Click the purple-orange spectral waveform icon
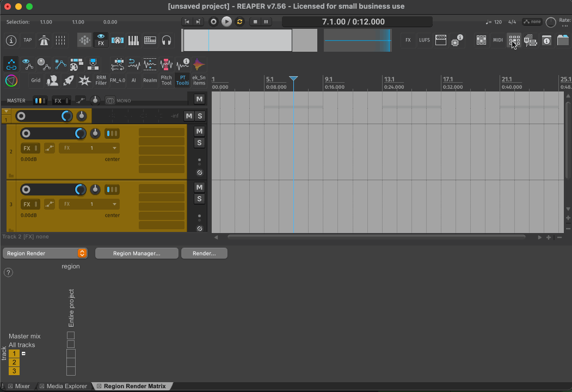 [199, 64]
